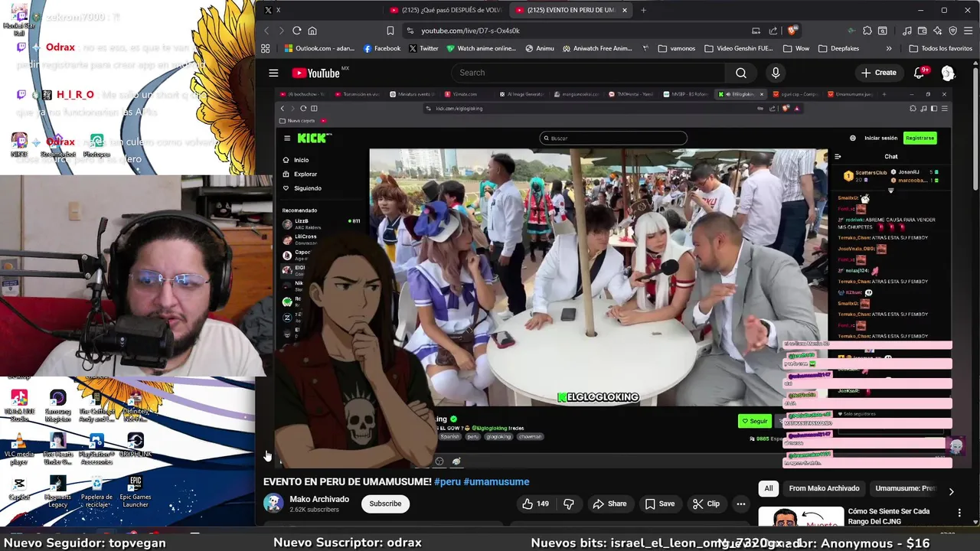The height and width of the screenshot is (551, 980).
Task: Open the Brave VPN shield icon
Action: pyautogui.click(x=953, y=31)
